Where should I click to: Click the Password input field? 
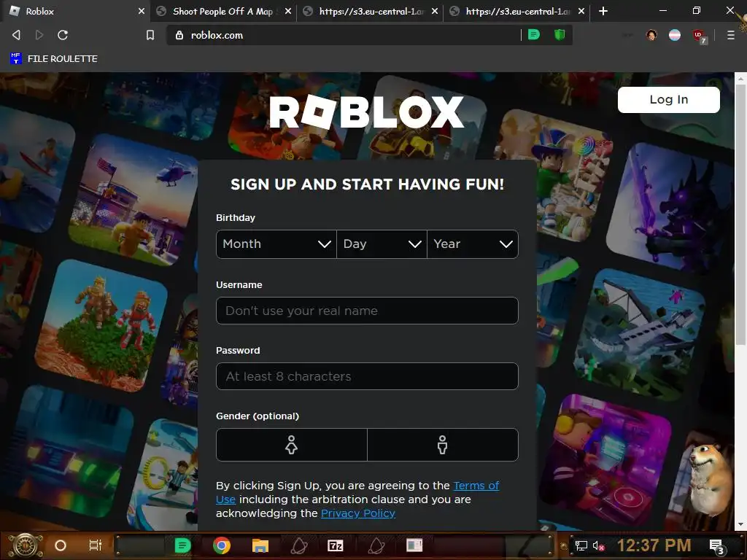367,376
